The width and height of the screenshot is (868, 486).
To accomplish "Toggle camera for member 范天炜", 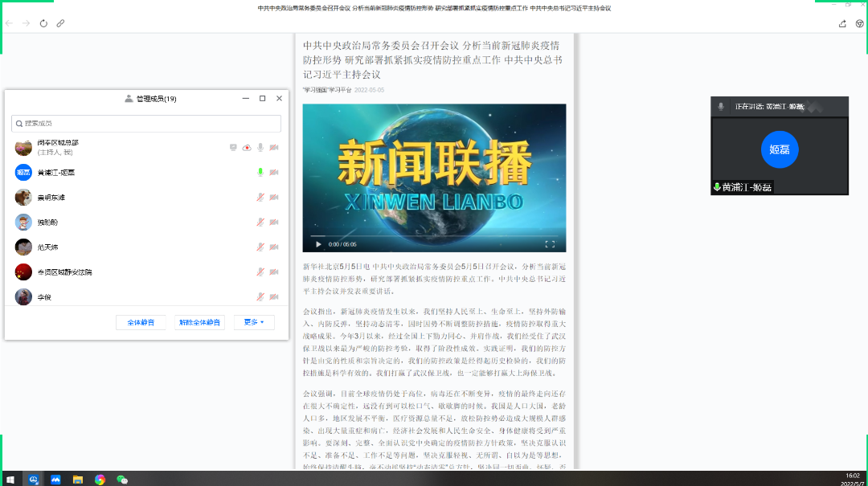I will [274, 247].
